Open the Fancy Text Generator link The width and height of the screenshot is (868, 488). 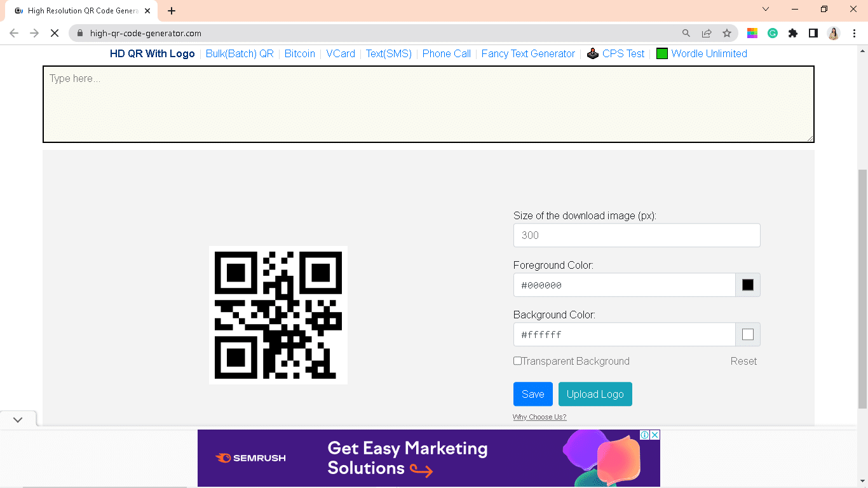(x=528, y=53)
